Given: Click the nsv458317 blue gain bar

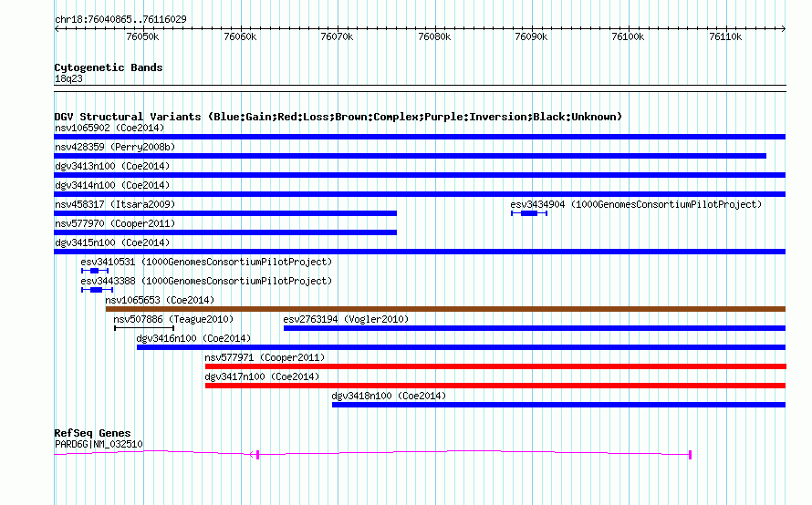Looking at the screenshot, I should (x=225, y=213).
